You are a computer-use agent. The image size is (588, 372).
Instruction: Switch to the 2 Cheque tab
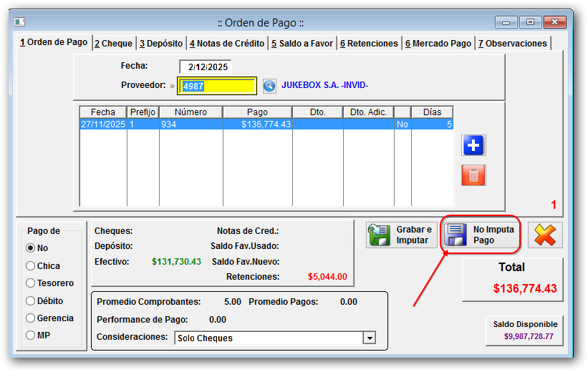[x=113, y=44]
